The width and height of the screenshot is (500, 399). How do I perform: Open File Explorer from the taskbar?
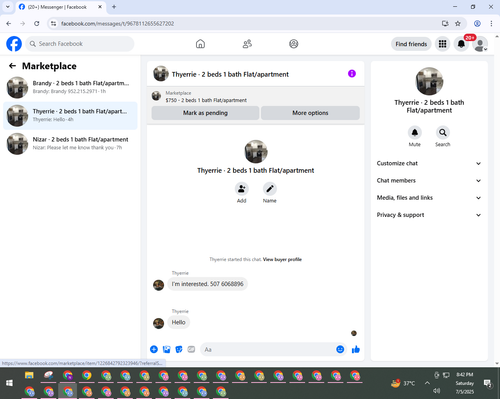[x=29, y=375]
